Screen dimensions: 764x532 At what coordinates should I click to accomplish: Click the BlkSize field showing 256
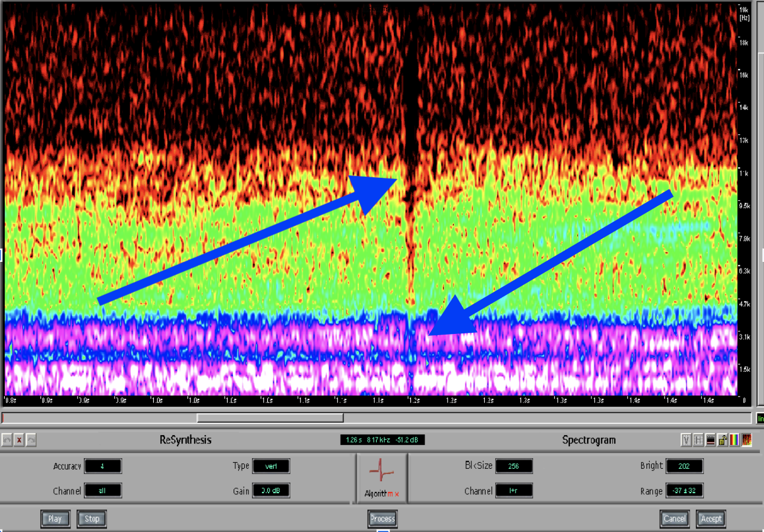click(514, 466)
